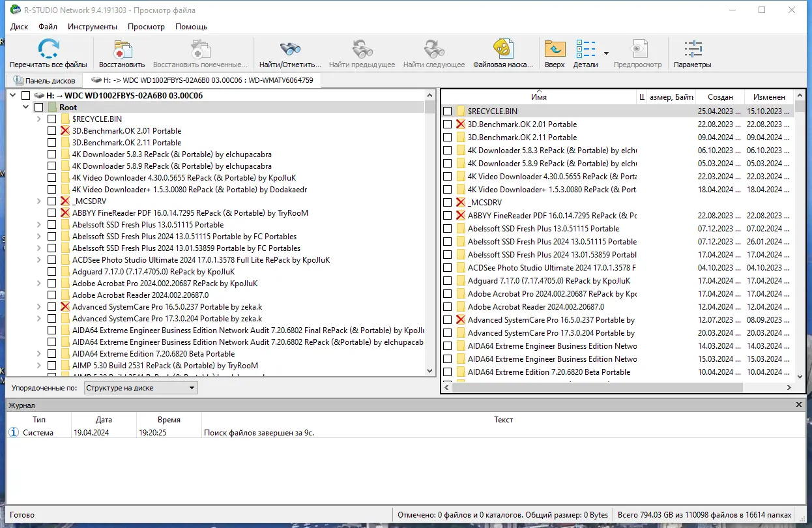Select 4K Video Downloader+ 1.5.3.0080 in right list
The image size is (812, 528).
[x=551, y=190]
